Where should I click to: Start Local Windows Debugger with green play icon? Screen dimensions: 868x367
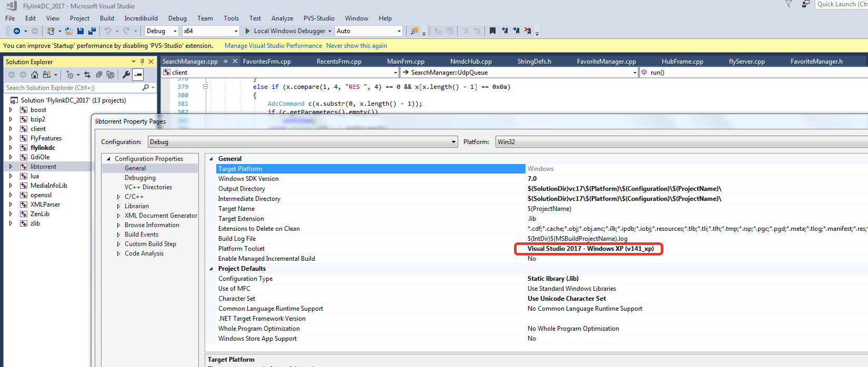coord(248,31)
